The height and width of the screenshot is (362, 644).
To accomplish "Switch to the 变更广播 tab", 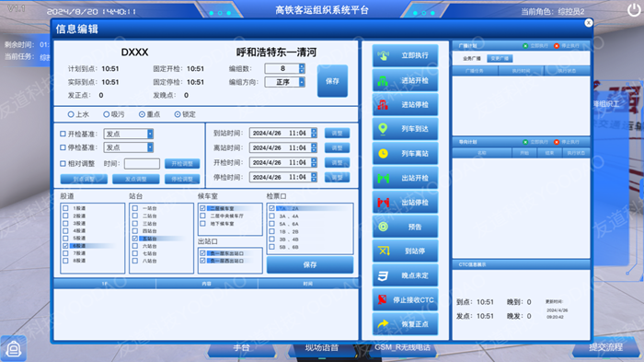I will point(500,58).
